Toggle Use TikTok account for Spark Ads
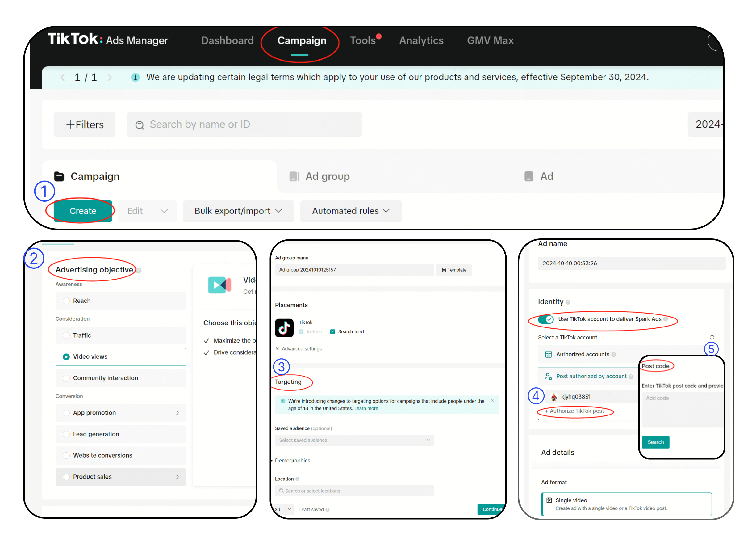Screen dimensions: 756x544 [546, 319]
